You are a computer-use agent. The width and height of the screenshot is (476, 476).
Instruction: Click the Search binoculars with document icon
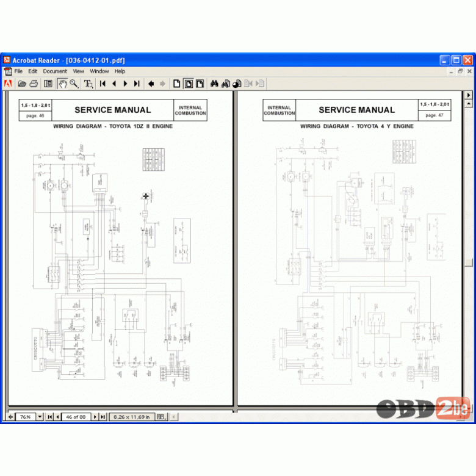tap(226, 84)
